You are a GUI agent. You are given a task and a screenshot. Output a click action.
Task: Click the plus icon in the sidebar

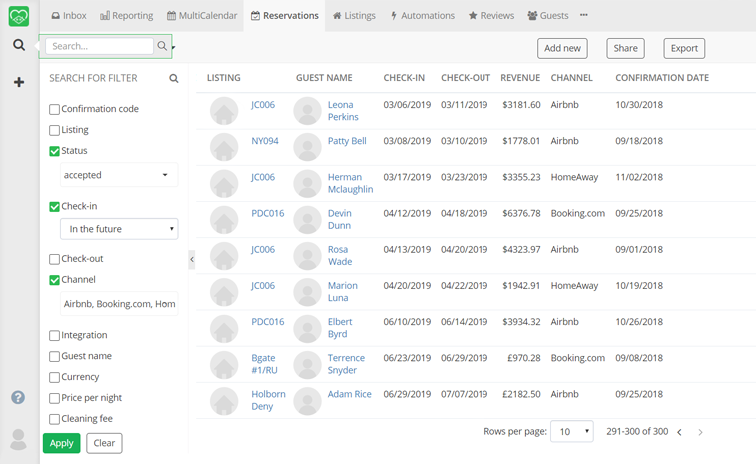point(19,82)
